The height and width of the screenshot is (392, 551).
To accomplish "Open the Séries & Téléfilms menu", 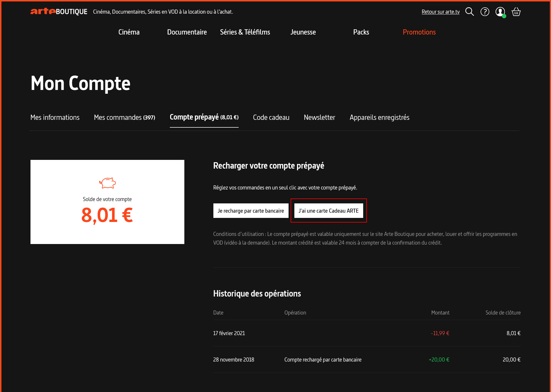I will click(x=245, y=32).
